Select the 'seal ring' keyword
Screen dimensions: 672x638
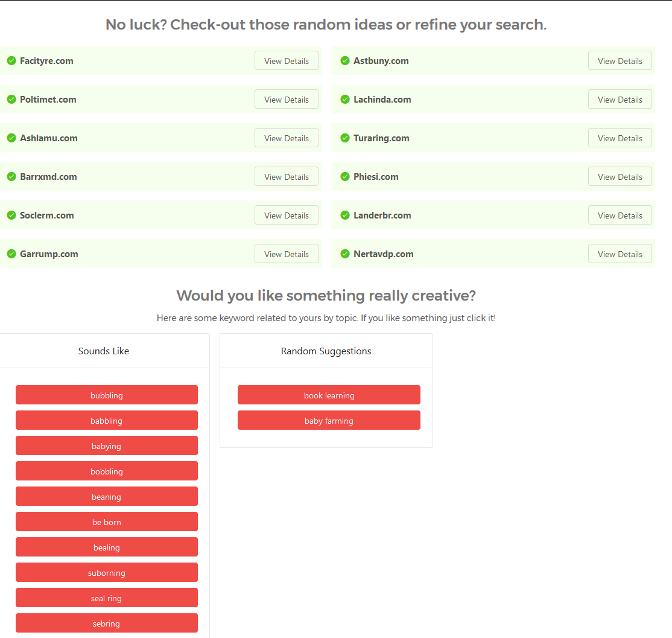click(106, 598)
